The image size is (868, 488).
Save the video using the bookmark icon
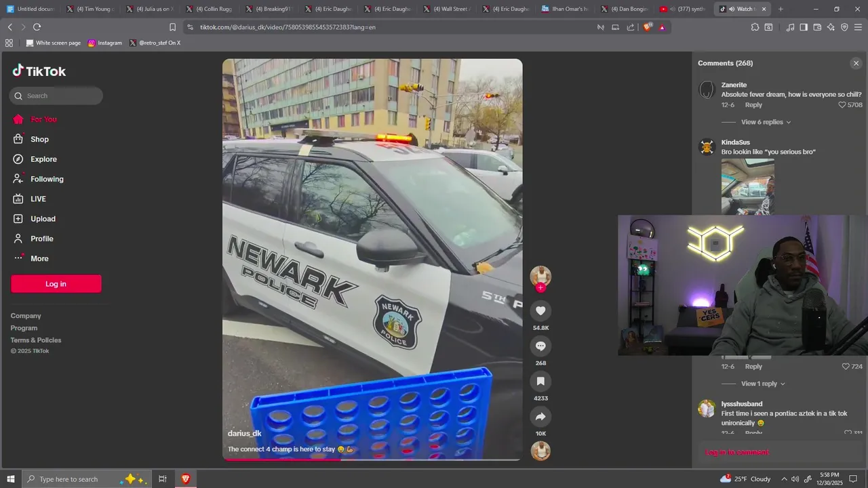[x=540, y=382]
